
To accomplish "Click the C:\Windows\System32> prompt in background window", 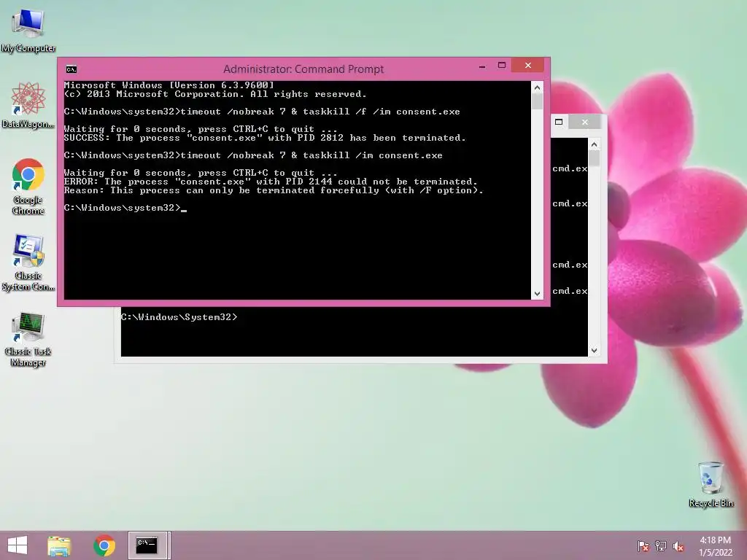I will [179, 317].
